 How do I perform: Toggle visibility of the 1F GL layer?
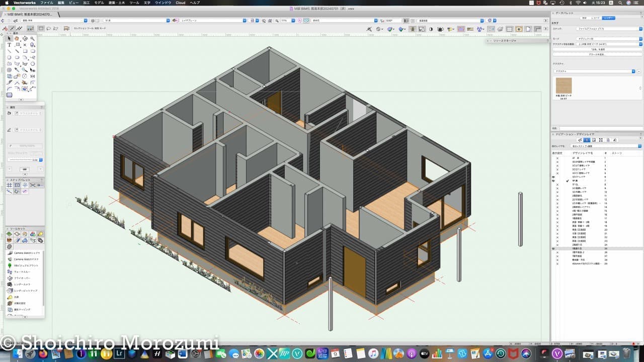(x=557, y=185)
